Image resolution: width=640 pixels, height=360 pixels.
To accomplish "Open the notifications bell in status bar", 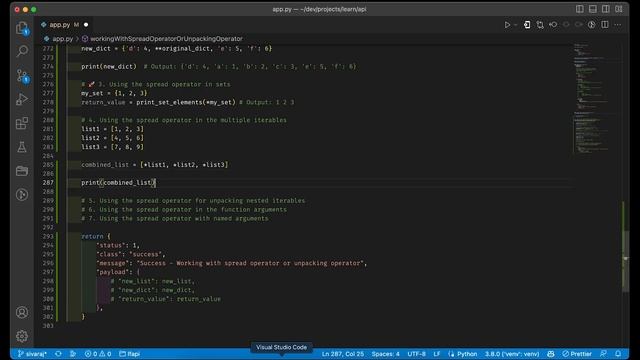I will click(x=618, y=354).
